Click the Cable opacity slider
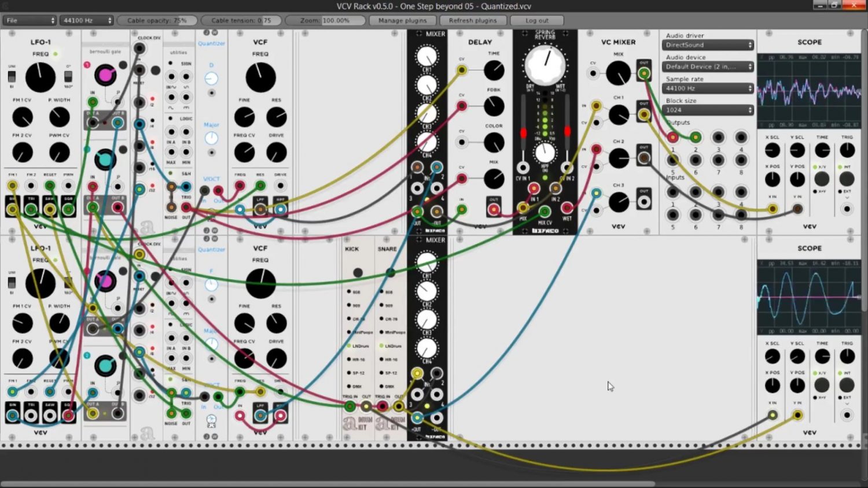The image size is (868, 488). coord(157,20)
